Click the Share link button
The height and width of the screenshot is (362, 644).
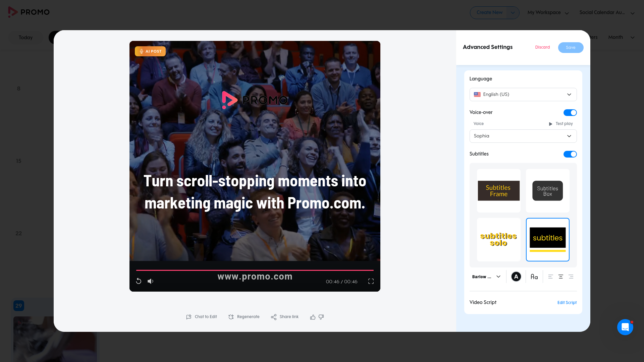click(285, 317)
